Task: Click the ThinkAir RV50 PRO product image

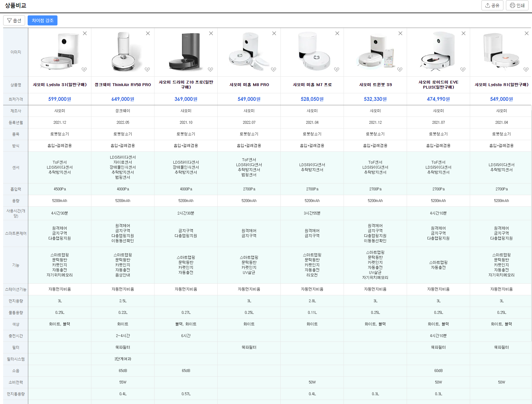Action: pos(123,52)
